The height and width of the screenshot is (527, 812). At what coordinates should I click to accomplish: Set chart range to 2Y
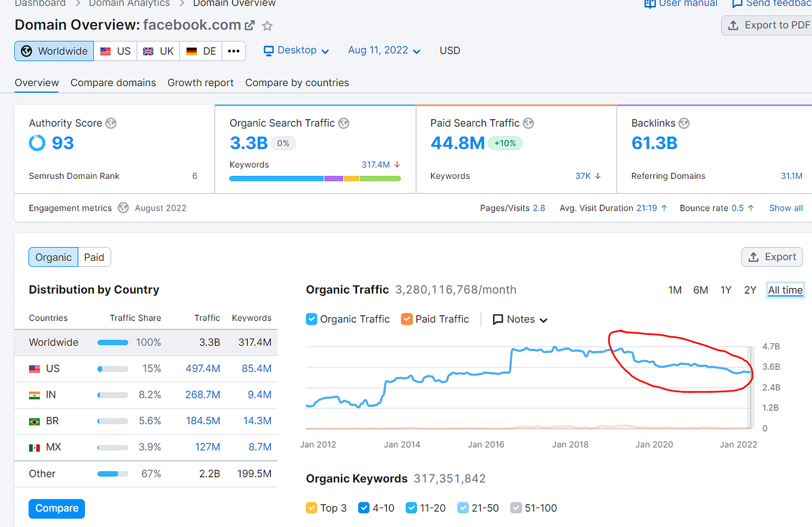[750, 290]
